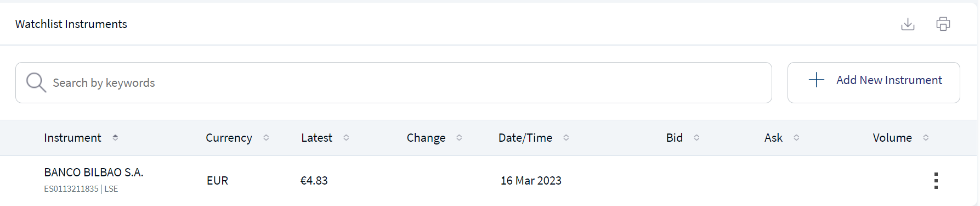980x206 pixels.
Task: Open three-dot menu for BANCO BILBAO row
Action: (936, 181)
